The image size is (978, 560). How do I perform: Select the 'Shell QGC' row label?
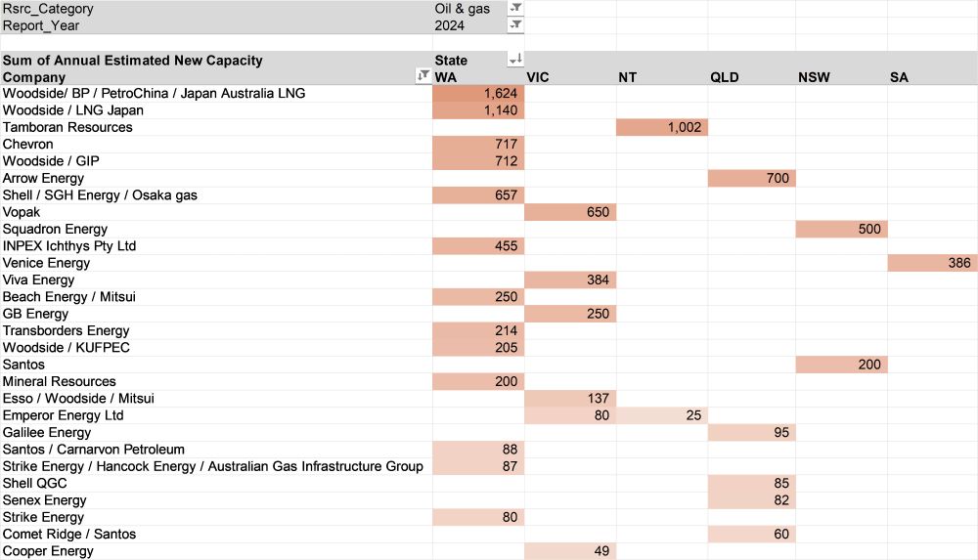tap(216, 484)
